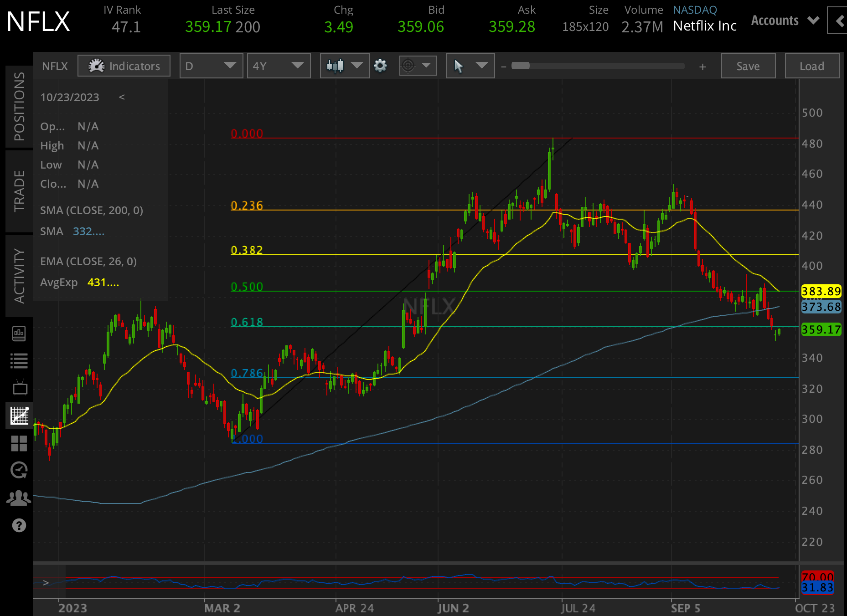This screenshot has width=847, height=616.
Task: Open the chart settings gear
Action: [x=380, y=66]
